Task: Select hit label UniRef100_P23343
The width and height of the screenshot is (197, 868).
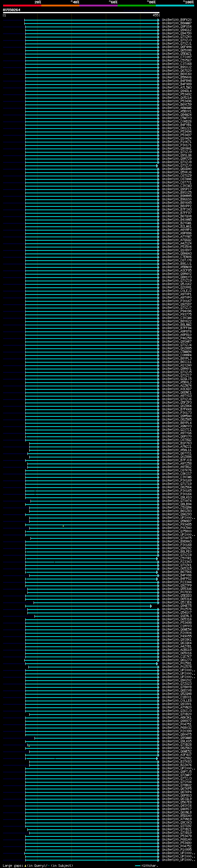Action: 177,562
